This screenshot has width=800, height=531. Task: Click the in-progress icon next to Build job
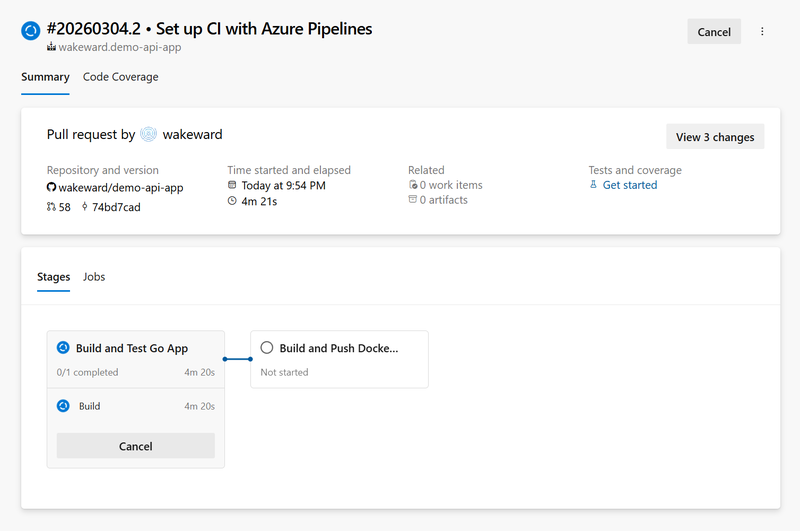tap(63, 406)
